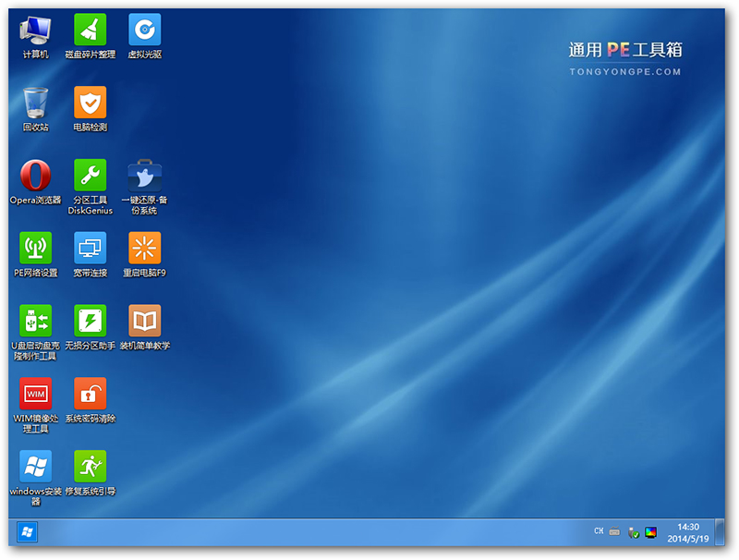Open 修复系统引导 boot repair icon
This screenshot has width=739, height=560.
pos(90,467)
